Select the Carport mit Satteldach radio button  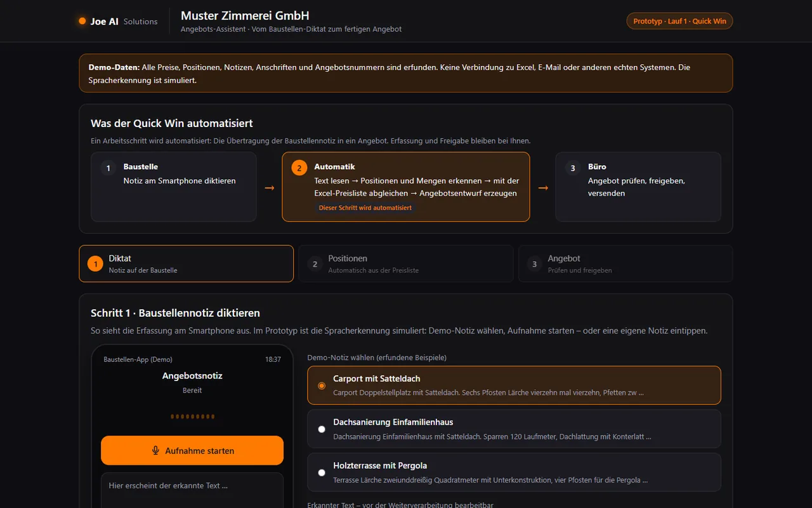(322, 385)
